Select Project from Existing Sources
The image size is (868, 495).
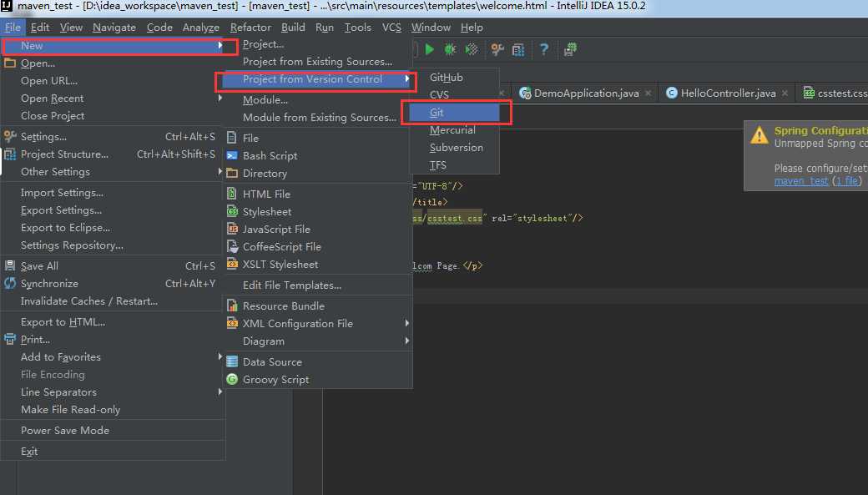317,62
